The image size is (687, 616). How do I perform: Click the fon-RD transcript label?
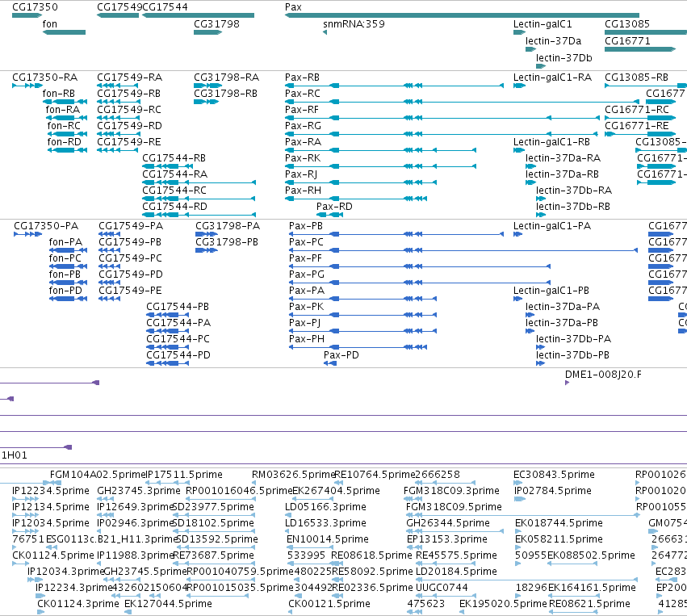click(x=65, y=141)
